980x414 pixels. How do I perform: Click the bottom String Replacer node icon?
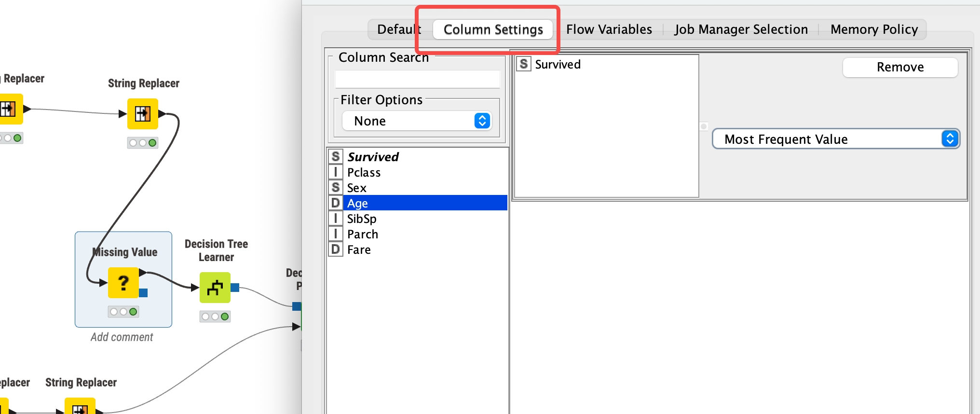pyautogui.click(x=80, y=407)
